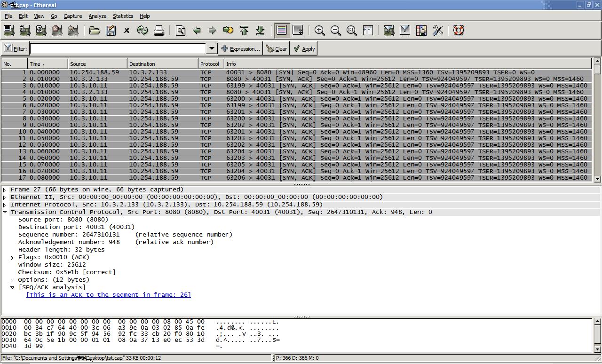
Task: Collapse the Transmission Control Protocol tree
Action: [x=5, y=212]
